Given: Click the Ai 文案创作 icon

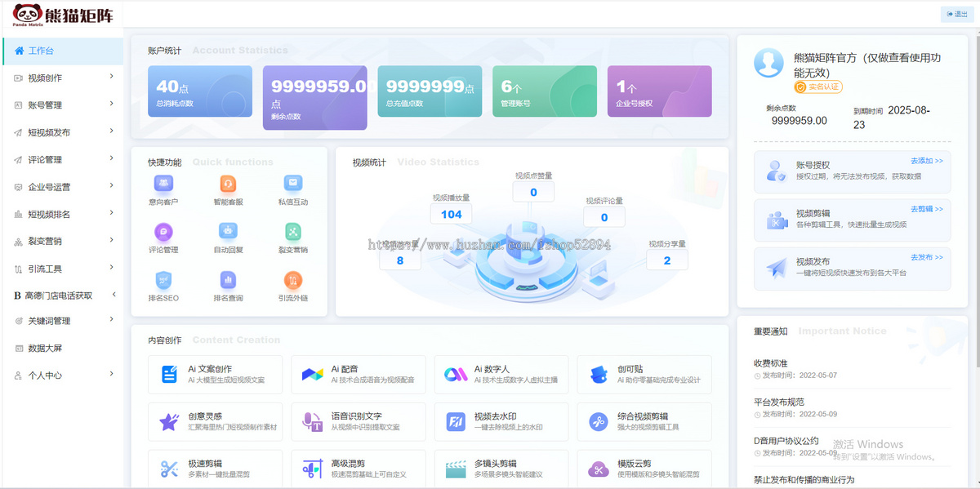Looking at the screenshot, I should click(x=170, y=375).
